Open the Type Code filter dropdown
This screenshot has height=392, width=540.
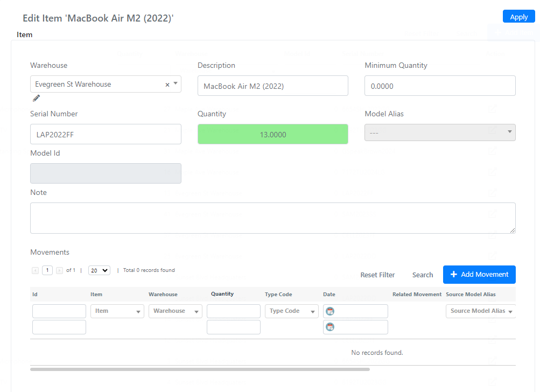click(292, 311)
